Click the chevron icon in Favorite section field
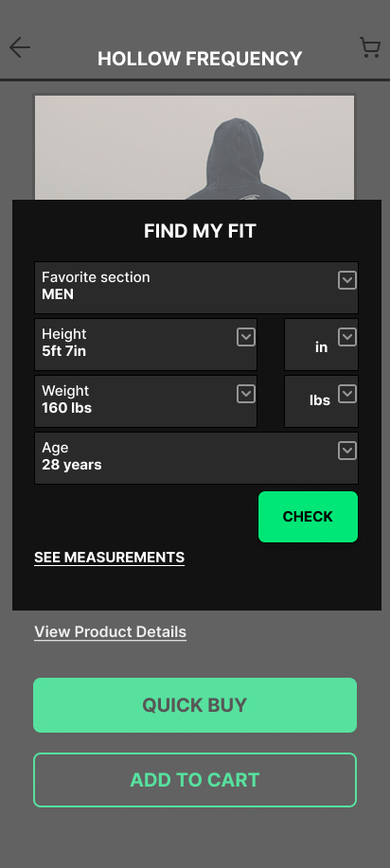Image resolution: width=390 pixels, height=868 pixels. tap(347, 280)
